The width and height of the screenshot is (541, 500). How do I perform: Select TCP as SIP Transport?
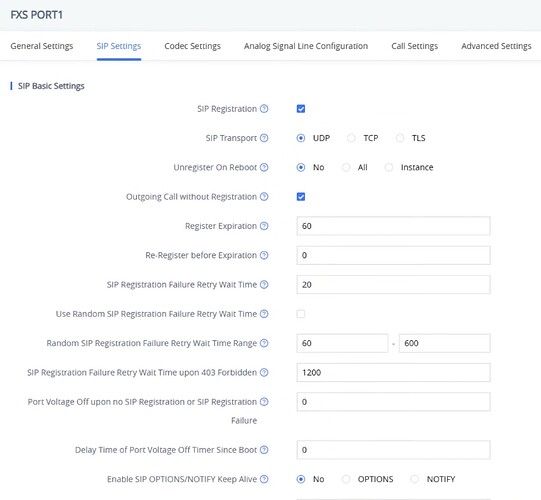click(351, 138)
